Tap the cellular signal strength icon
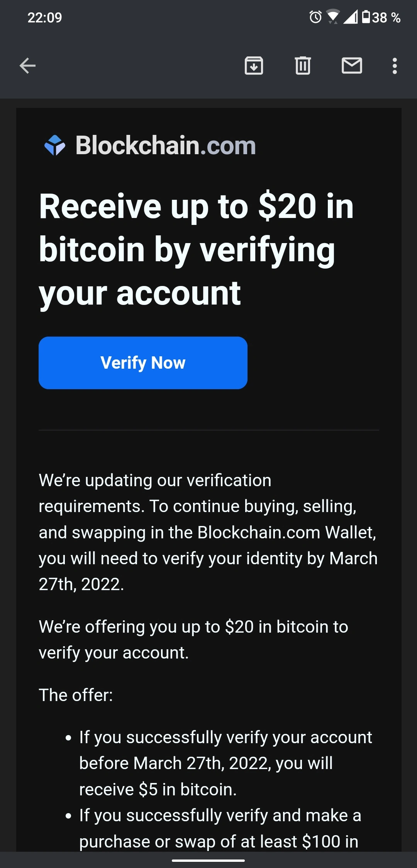Image resolution: width=417 pixels, height=868 pixels. pyautogui.click(x=350, y=17)
